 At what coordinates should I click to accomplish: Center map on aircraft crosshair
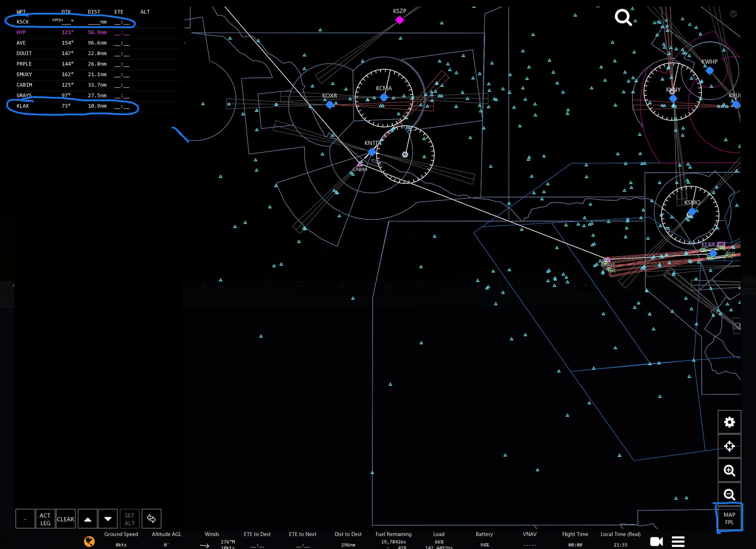tap(729, 446)
